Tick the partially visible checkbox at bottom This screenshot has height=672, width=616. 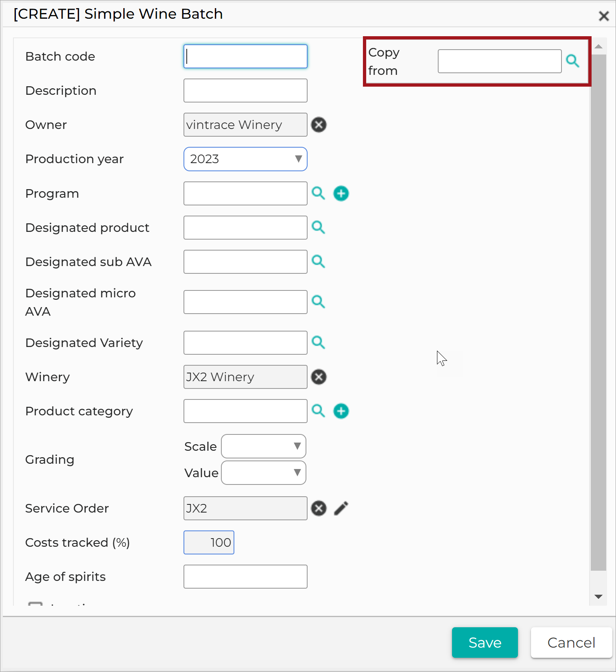pos(35,604)
